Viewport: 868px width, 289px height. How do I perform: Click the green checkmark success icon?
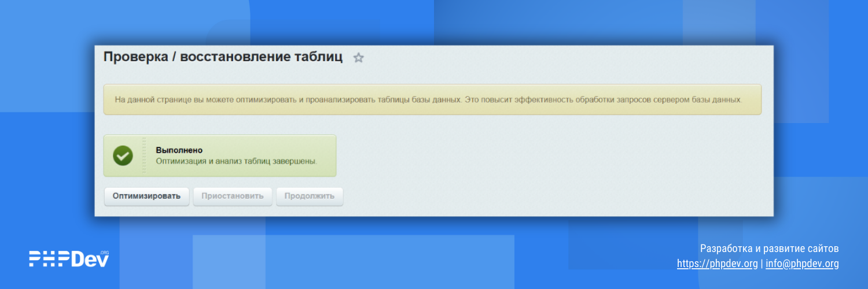(123, 155)
